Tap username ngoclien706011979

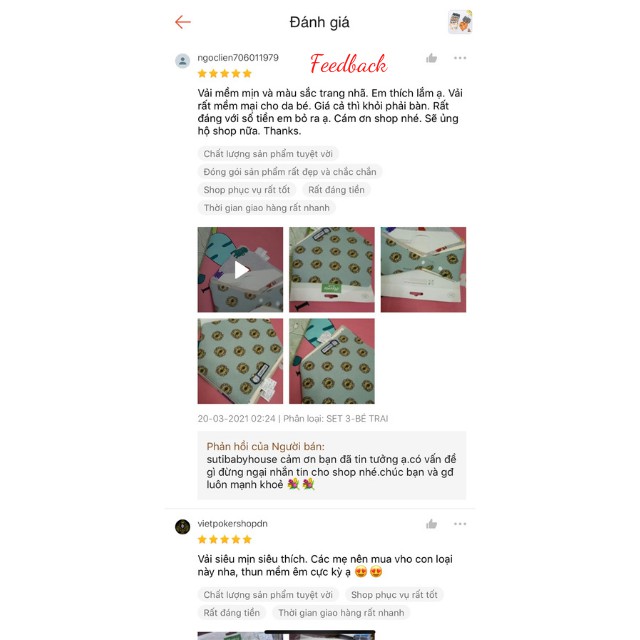point(238,58)
